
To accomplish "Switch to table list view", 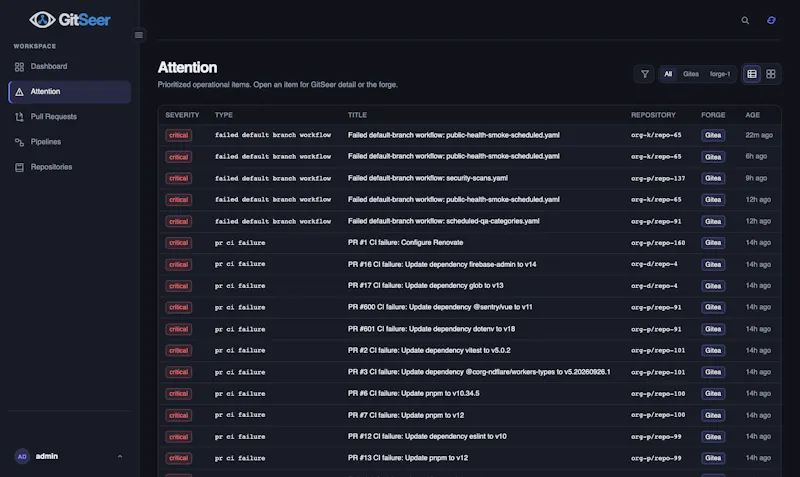I will (x=752, y=74).
